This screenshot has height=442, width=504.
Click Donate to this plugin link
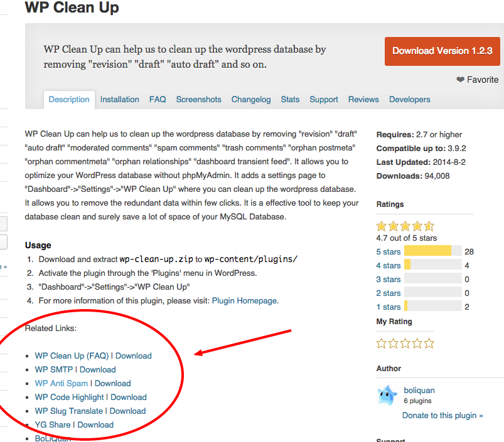click(442, 415)
